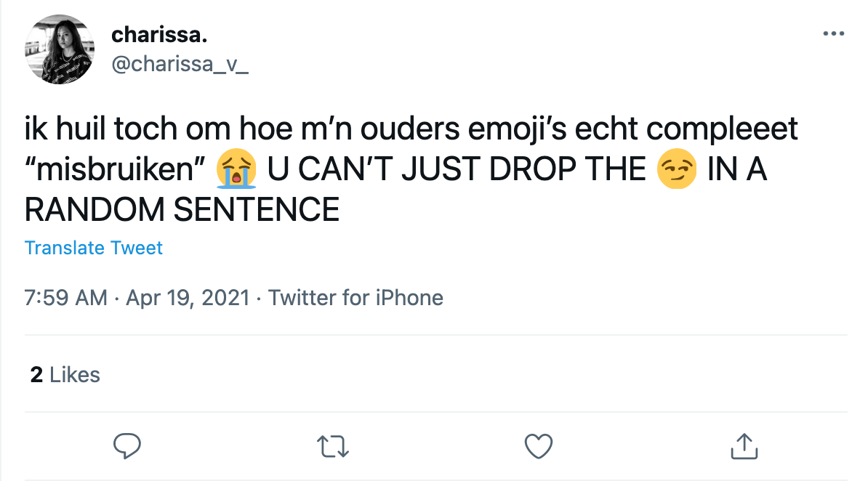Click the words "RANDOM SENTENCE" in the tweet
The image size is (868, 481).
182,211
